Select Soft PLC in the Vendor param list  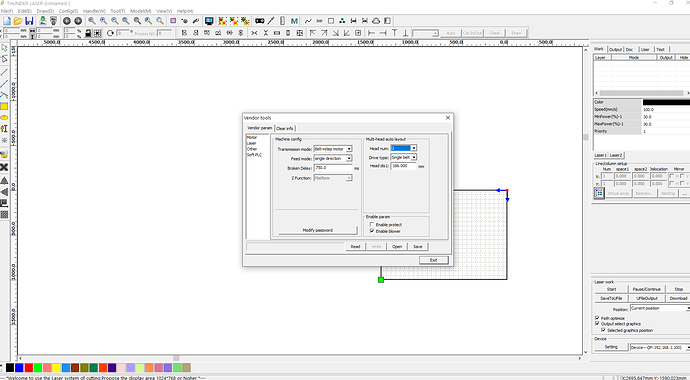254,155
